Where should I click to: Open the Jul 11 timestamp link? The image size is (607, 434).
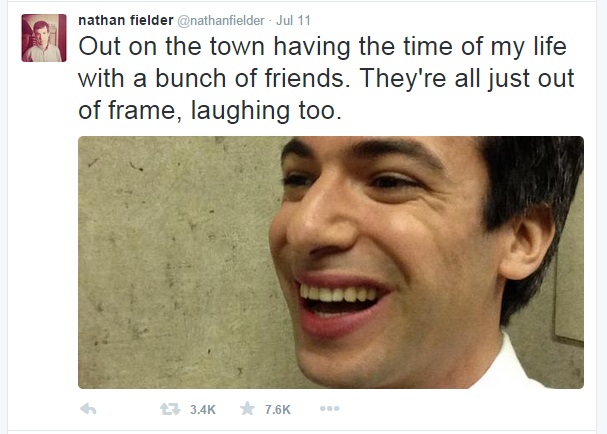293,20
